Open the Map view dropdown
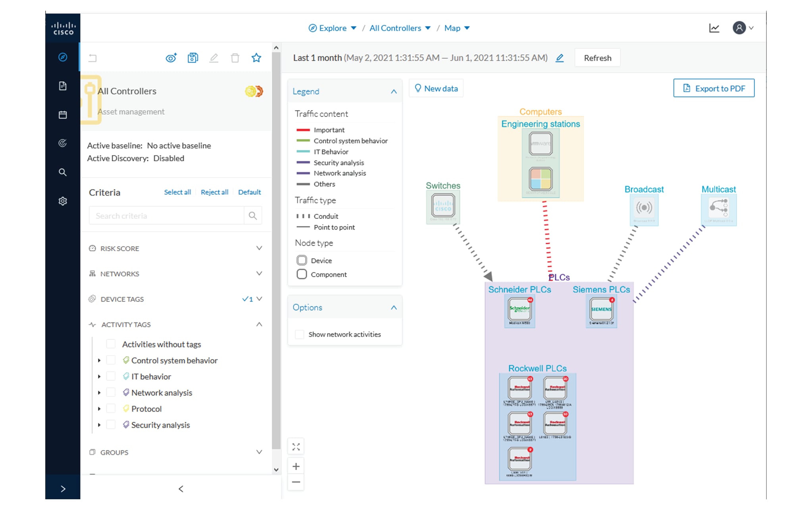The height and width of the screenshot is (510, 812). pyautogui.click(x=457, y=28)
